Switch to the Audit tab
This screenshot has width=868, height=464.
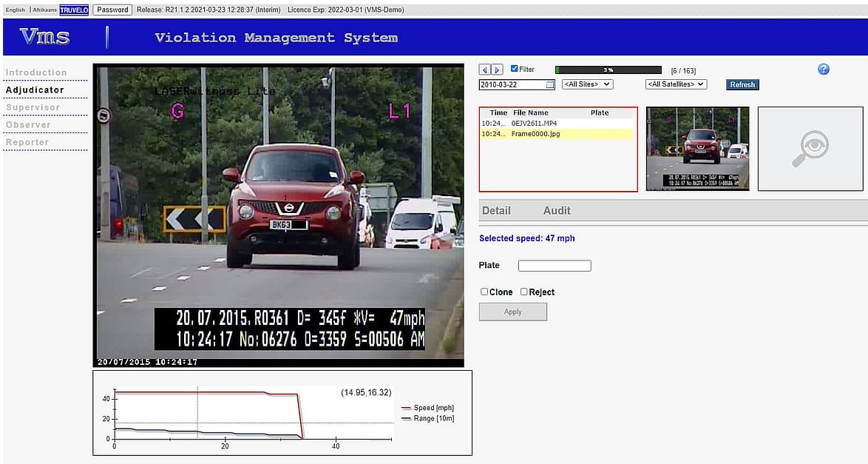(556, 210)
